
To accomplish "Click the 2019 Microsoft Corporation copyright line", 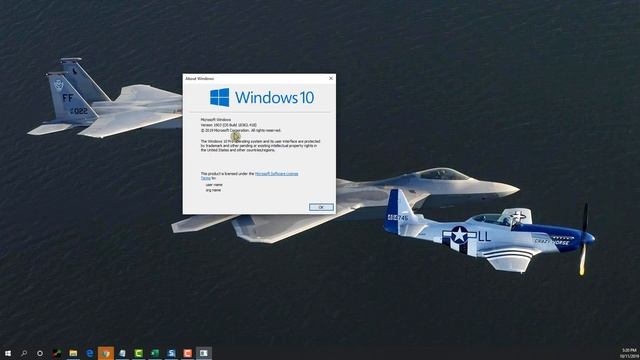I will (241, 130).
